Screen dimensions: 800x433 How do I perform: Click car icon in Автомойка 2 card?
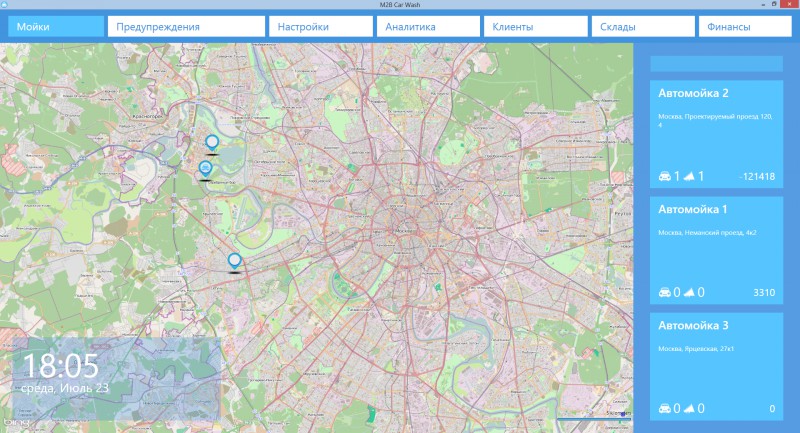665,176
